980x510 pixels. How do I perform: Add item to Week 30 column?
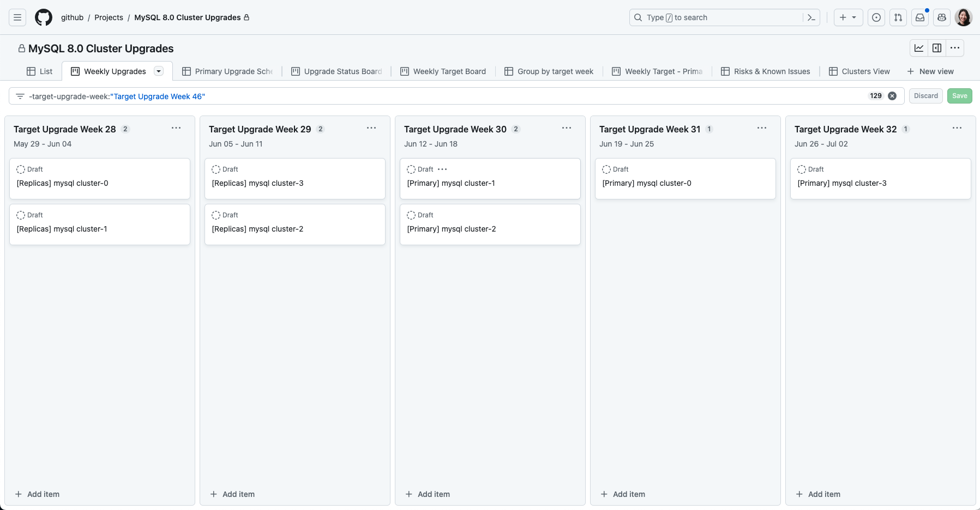coord(428,494)
